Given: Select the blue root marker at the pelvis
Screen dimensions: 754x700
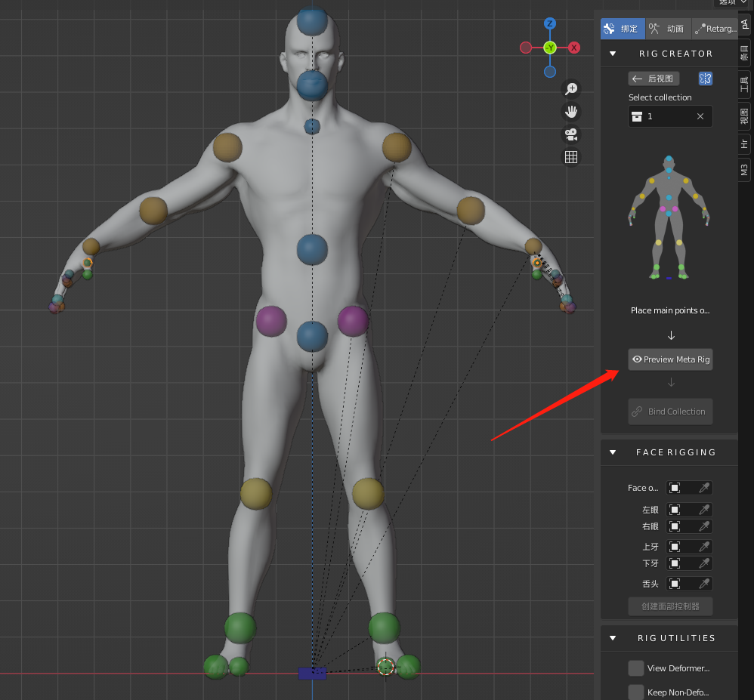Looking at the screenshot, I should point(312,337).
